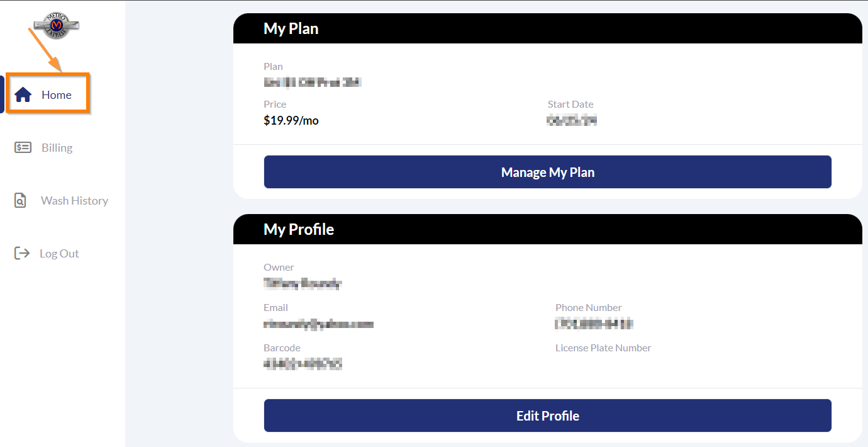
Task: Click the $19.99/mo price value
Action: (x=291, y=120)
